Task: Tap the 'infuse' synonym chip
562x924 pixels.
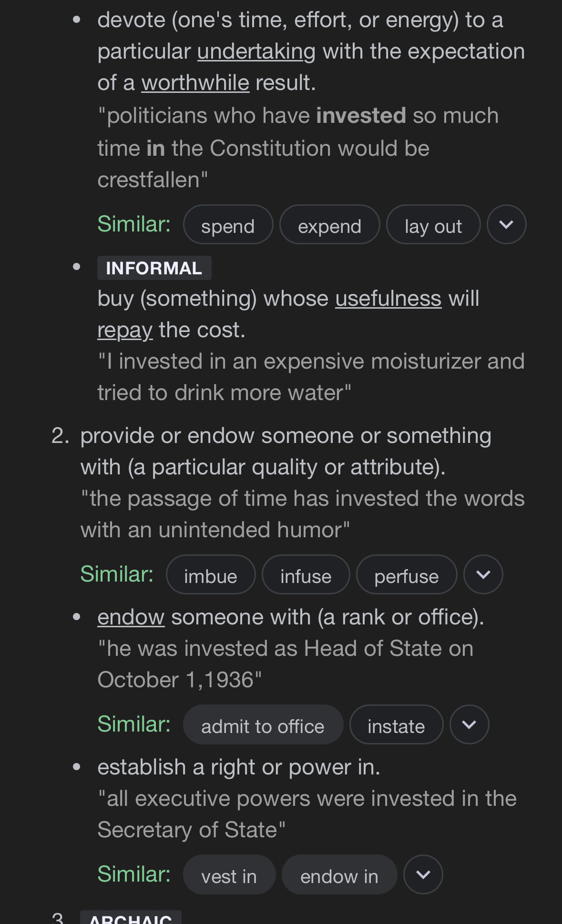Action: click(x=306, y=575)
